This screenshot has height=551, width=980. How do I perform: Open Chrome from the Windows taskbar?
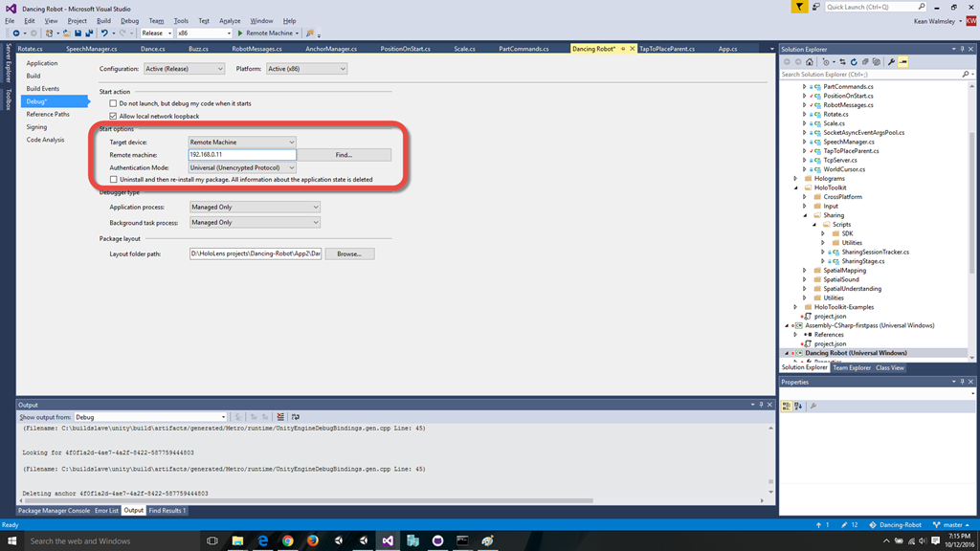[287, 540]
